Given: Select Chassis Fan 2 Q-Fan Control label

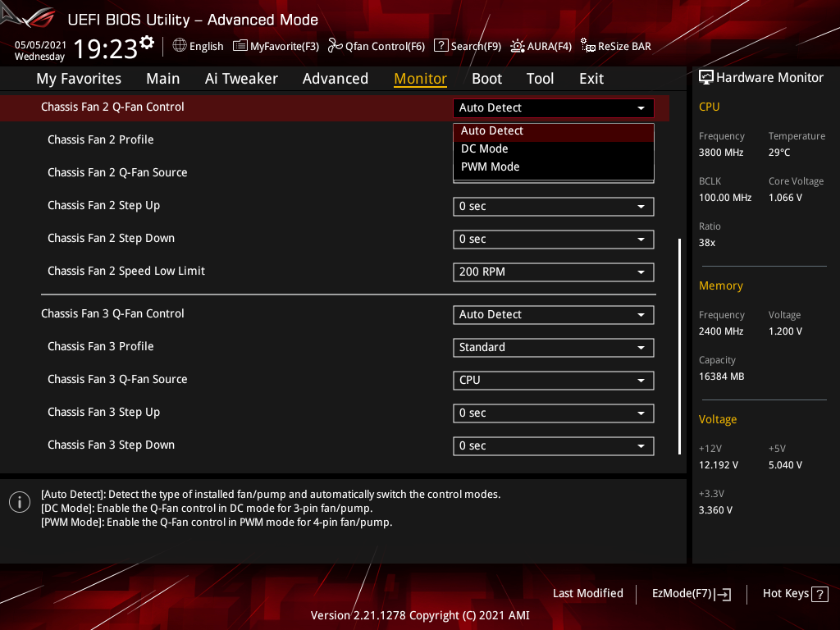Looking at the screenshot, I should [x=112, y=107].
